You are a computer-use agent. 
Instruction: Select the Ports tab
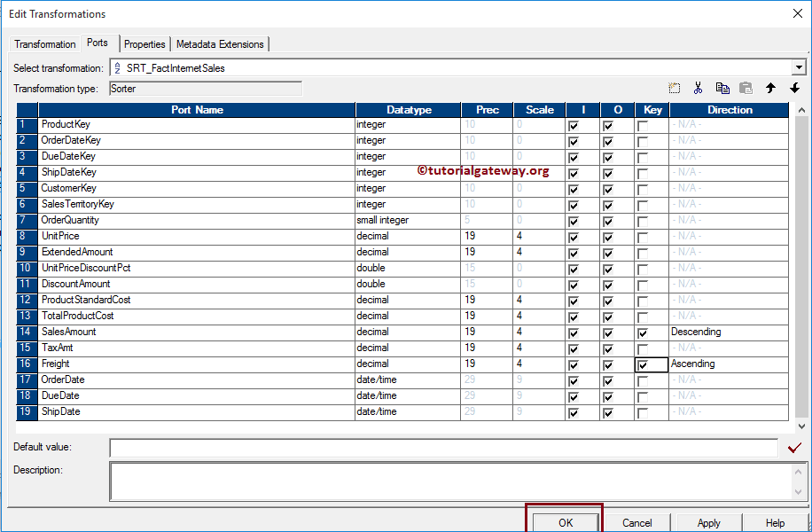98,43
